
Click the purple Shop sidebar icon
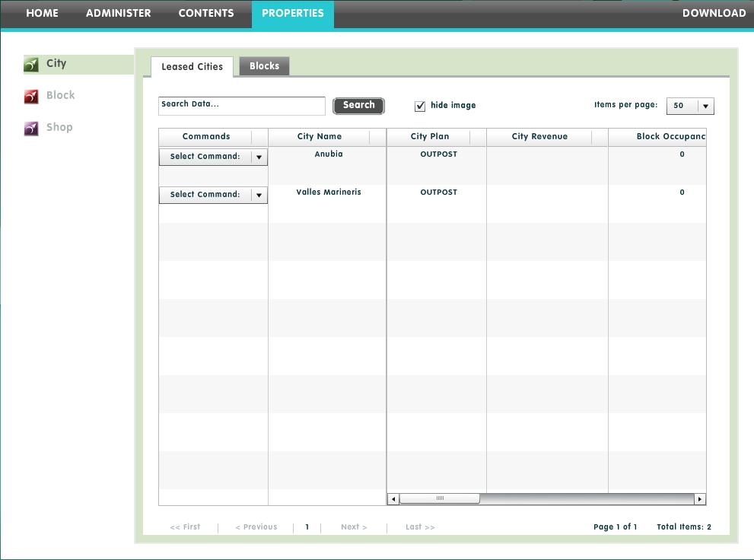click(x=31, y=129)
